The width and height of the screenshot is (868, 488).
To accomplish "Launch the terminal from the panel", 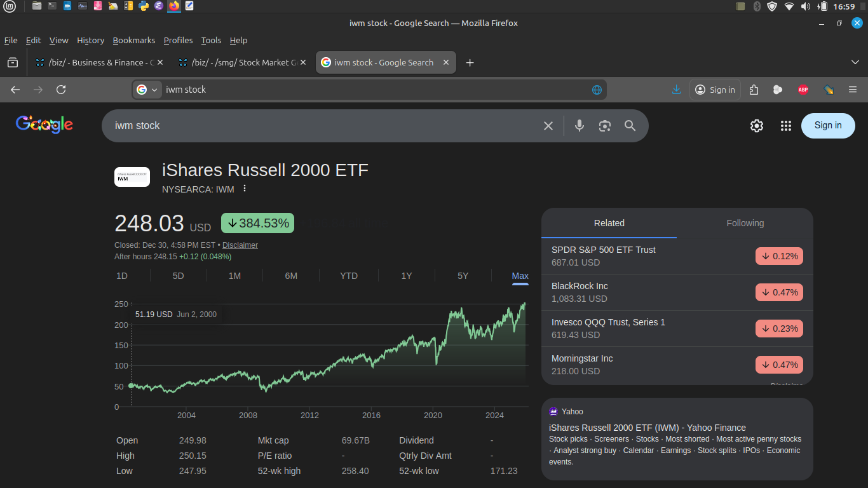I will (x=52, y=6).
